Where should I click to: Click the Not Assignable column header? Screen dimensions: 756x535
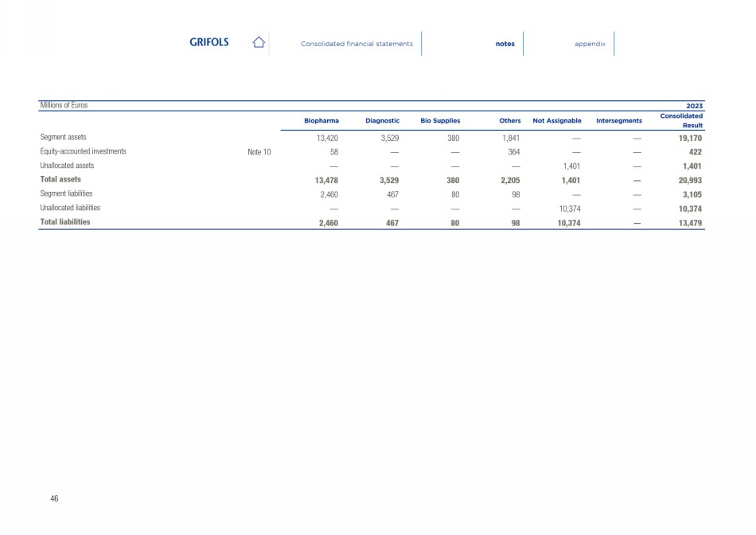coord(557,121)
